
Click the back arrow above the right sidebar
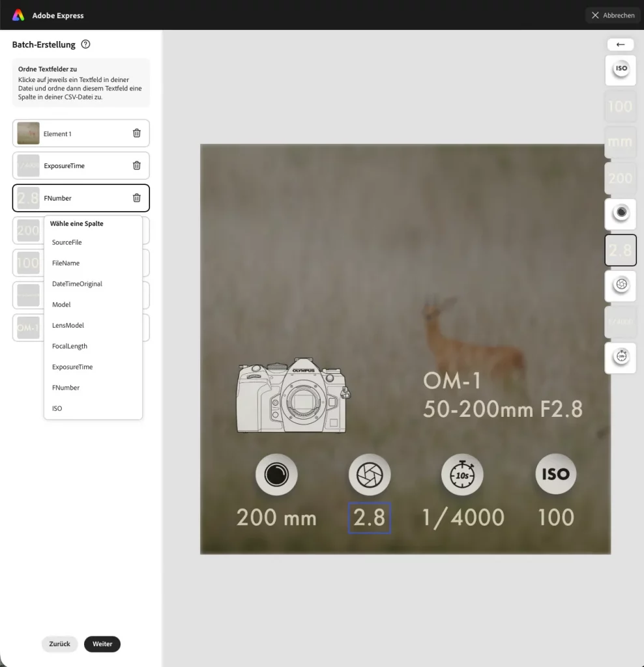coord(620,44)
